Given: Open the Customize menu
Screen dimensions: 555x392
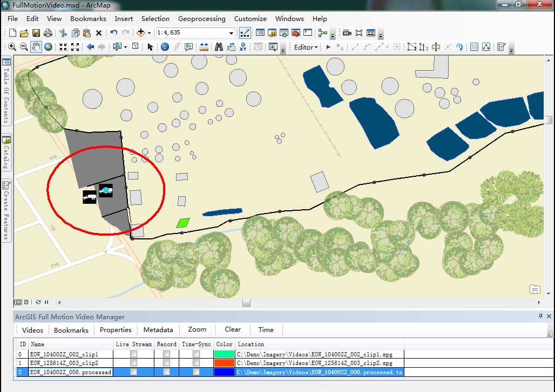Looking at the screenshot, I should pyautogui.click(x=251, y=19).
